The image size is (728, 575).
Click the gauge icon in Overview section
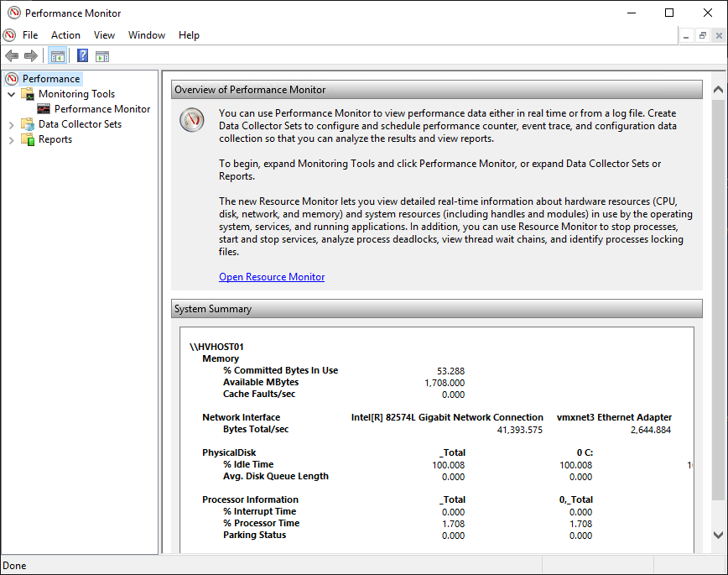(192, 119)
